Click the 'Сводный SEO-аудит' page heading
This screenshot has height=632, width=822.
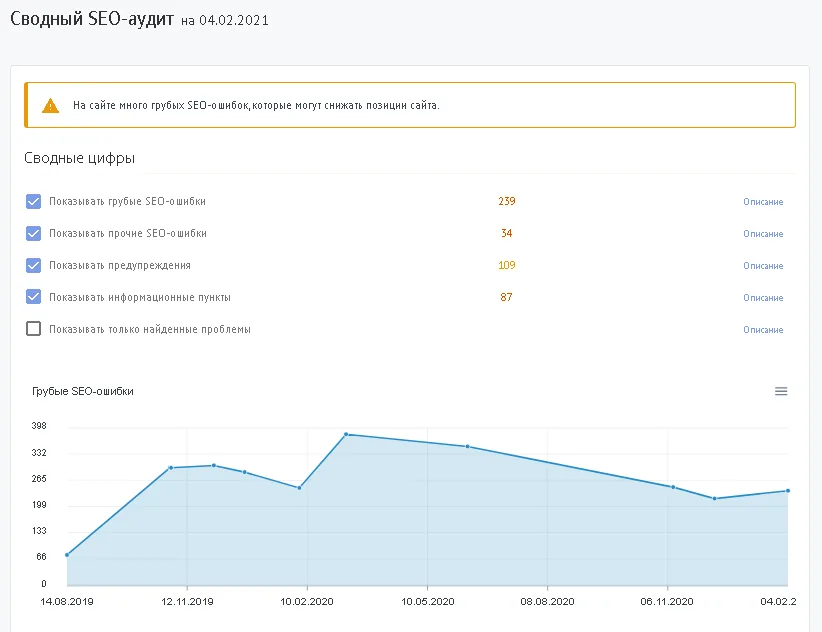92,19
